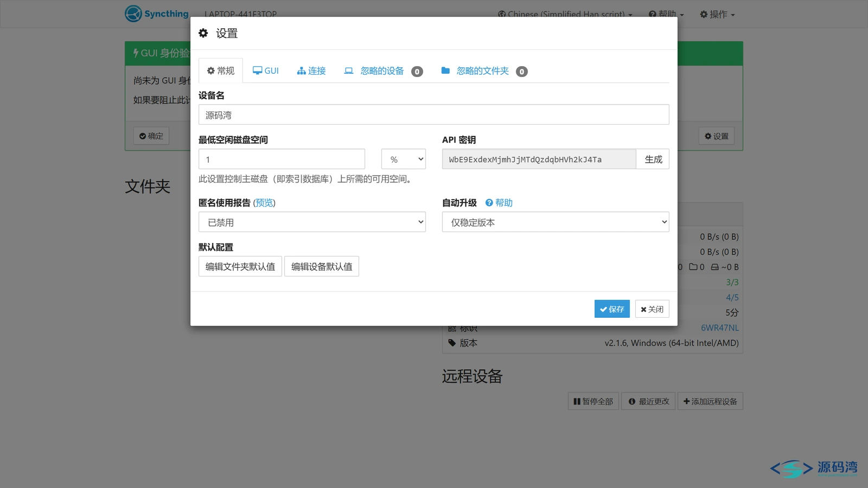
Task: Click 生成 to generate API key
Action: pyautogui.click(x=653, y=159)
